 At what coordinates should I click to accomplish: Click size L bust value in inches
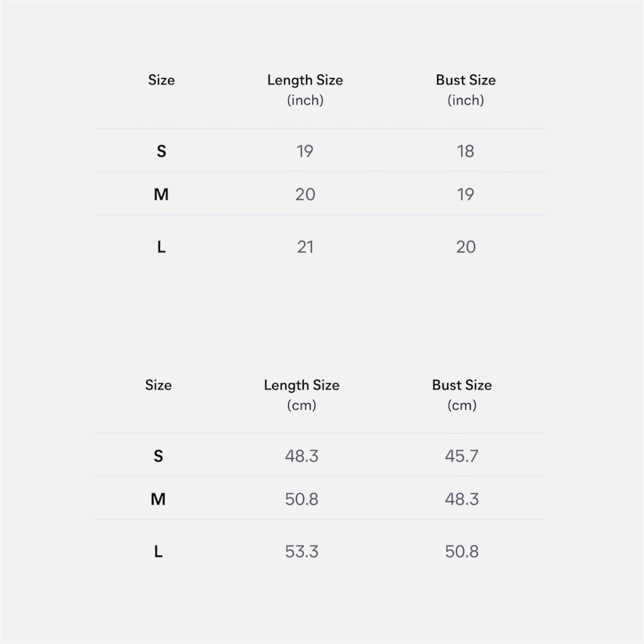coord(466,247)
